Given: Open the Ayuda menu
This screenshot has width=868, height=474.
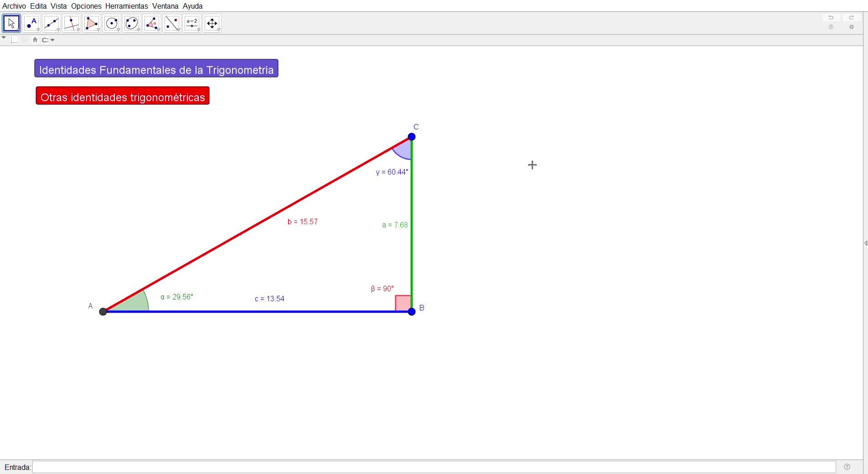Looking at the screenshot, I should point(192,6).
